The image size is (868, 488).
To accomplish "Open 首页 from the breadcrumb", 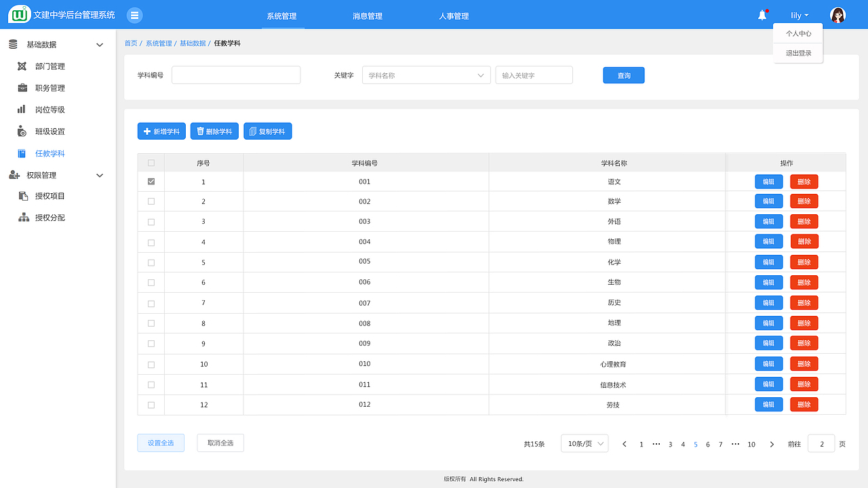I will 131,43.
